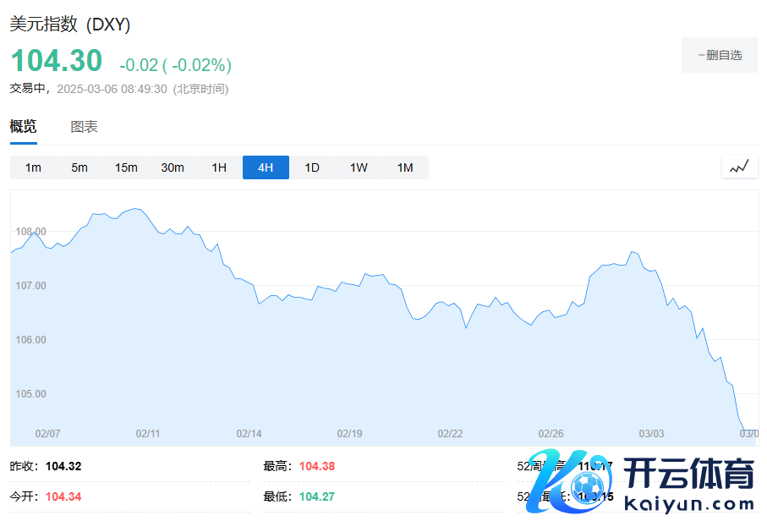The width and height of the screenshot is (767, 532).
Task: Click the 美元指数 (DXY) title
Action: pos(70,25)
